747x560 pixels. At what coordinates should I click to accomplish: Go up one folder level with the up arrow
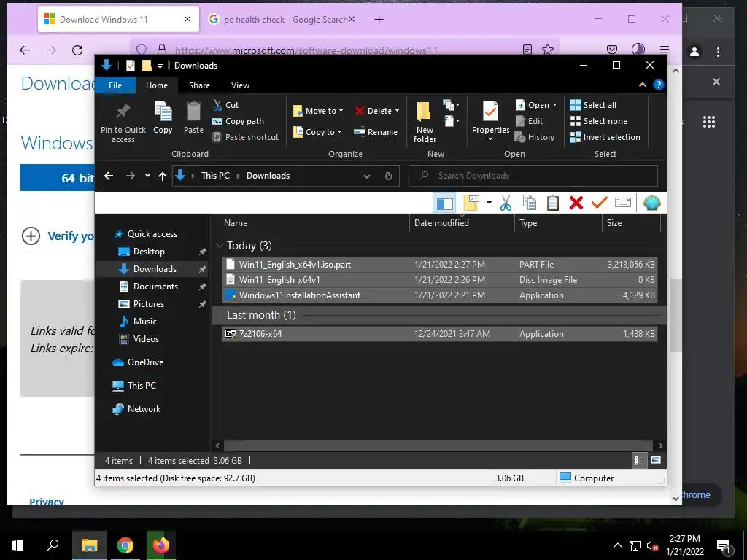click(163, 176)
